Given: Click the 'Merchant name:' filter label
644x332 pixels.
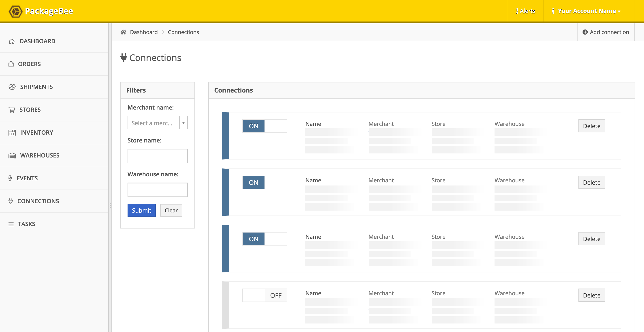Looking at the screenshot, I should (x=151, y=107).
